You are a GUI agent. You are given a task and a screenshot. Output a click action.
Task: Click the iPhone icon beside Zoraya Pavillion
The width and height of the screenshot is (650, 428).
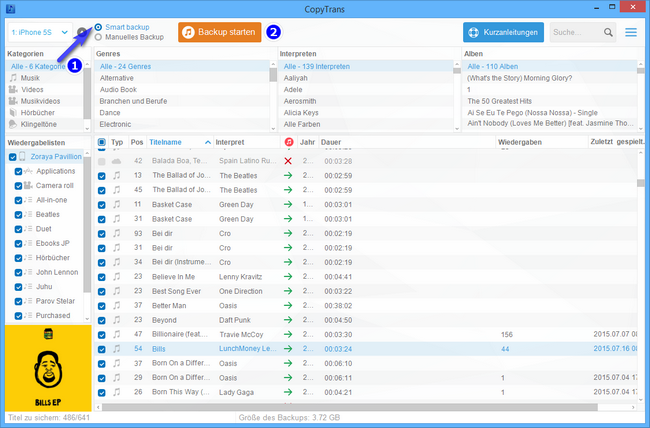pos(23,157)
